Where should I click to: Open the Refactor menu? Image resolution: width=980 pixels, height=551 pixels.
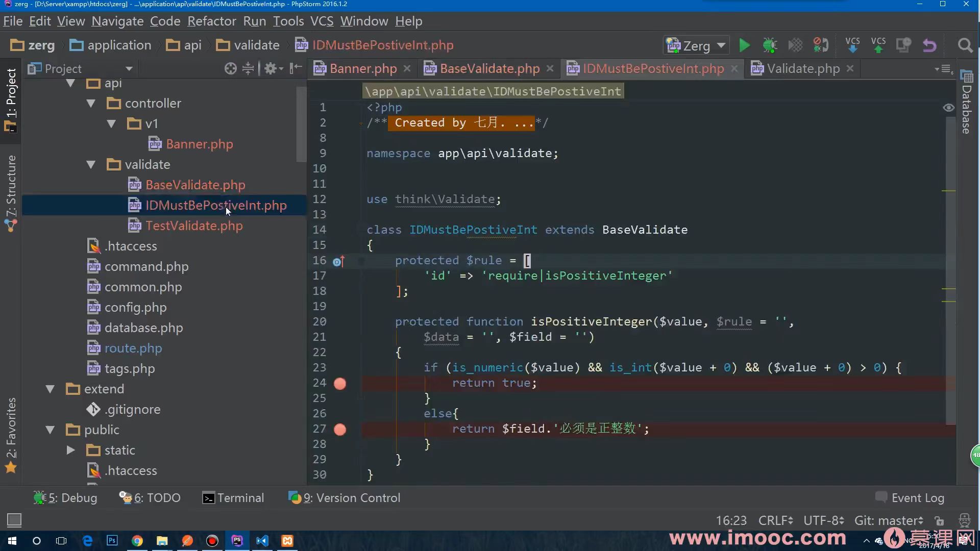coord(211,21)
